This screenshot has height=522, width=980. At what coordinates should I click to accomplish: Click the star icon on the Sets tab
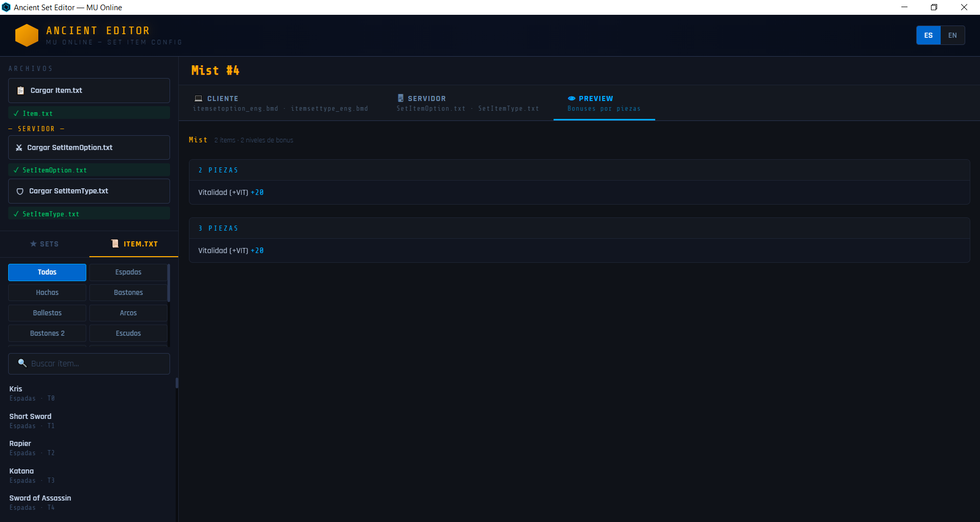click(34, 244)
